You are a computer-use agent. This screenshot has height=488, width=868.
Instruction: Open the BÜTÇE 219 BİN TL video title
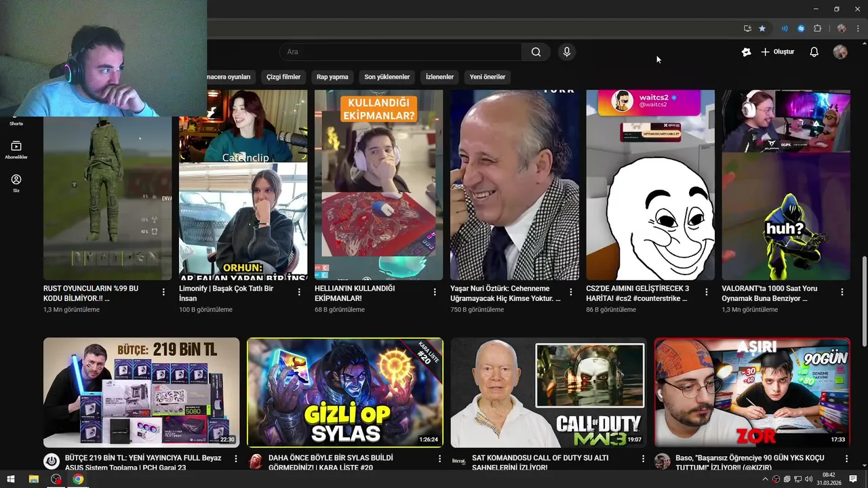tap(144, 462)
